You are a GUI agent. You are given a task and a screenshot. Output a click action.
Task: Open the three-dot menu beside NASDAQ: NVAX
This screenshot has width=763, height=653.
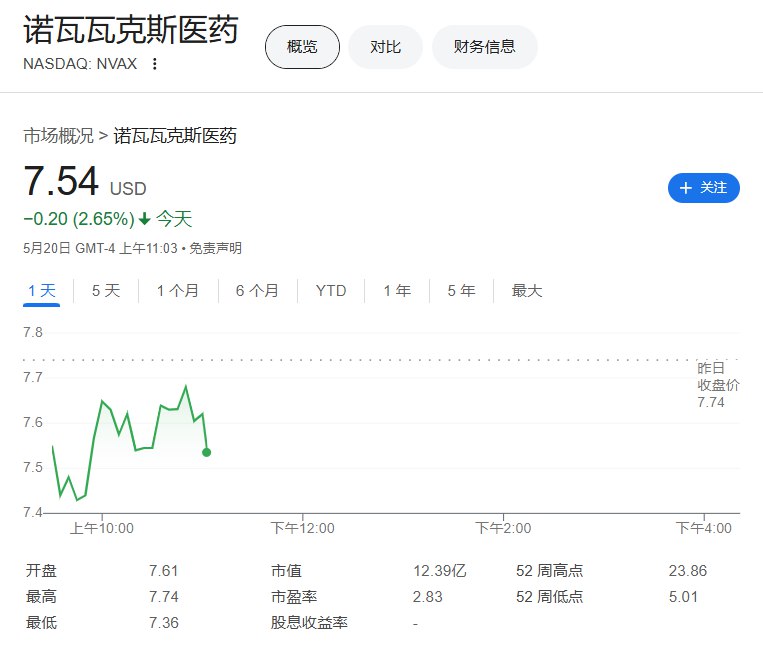tap(154, 64)
